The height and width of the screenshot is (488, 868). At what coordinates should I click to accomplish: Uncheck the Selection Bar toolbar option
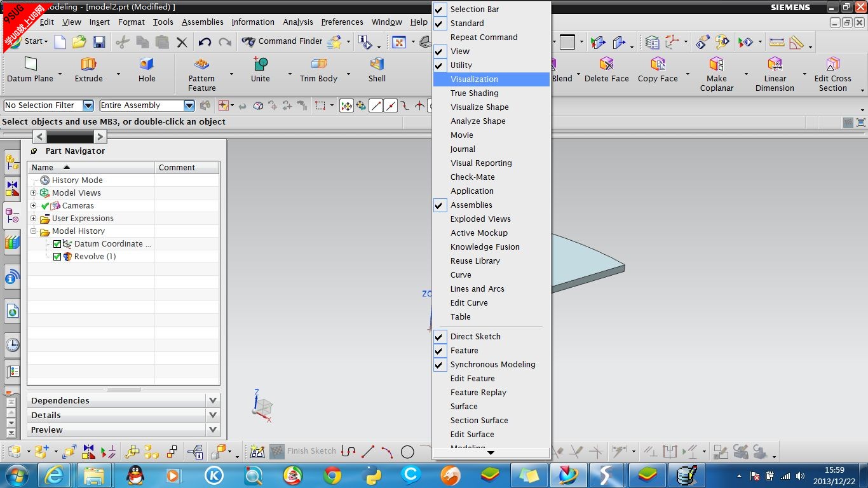point(438,10)
